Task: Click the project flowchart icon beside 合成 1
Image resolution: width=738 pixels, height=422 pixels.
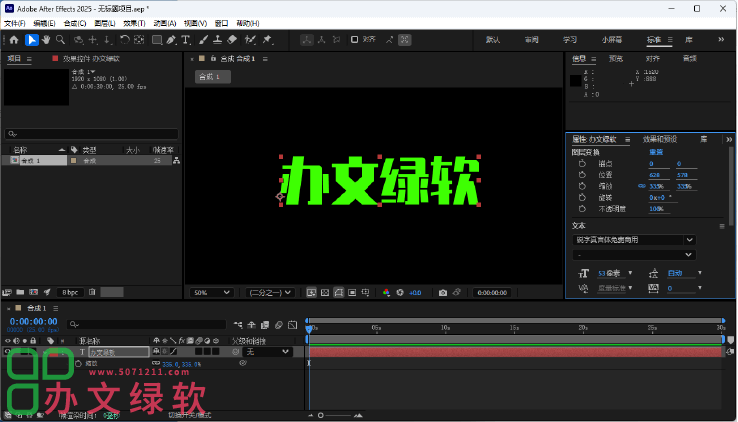Action: 176,161
